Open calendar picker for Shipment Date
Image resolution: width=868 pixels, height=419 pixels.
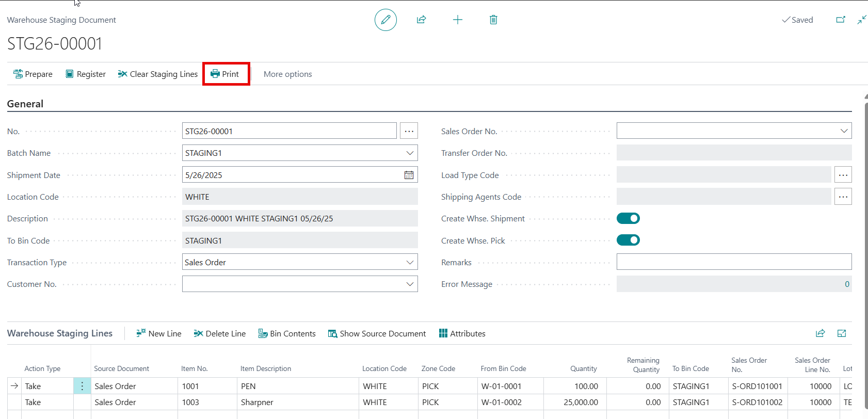[409, 175]
